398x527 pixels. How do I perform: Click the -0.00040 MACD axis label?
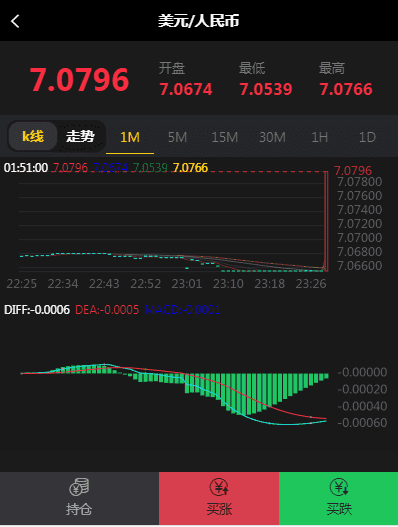[362, 406]
